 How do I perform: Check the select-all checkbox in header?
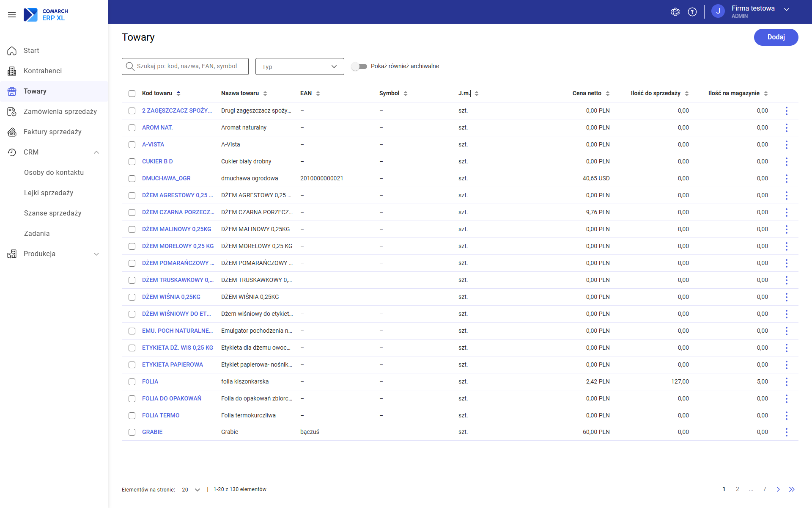point(132,94)
